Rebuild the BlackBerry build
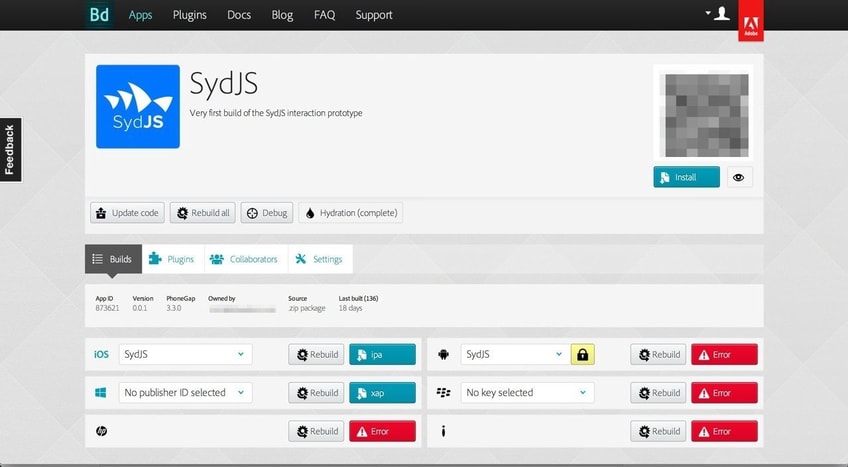 (658, 393)
